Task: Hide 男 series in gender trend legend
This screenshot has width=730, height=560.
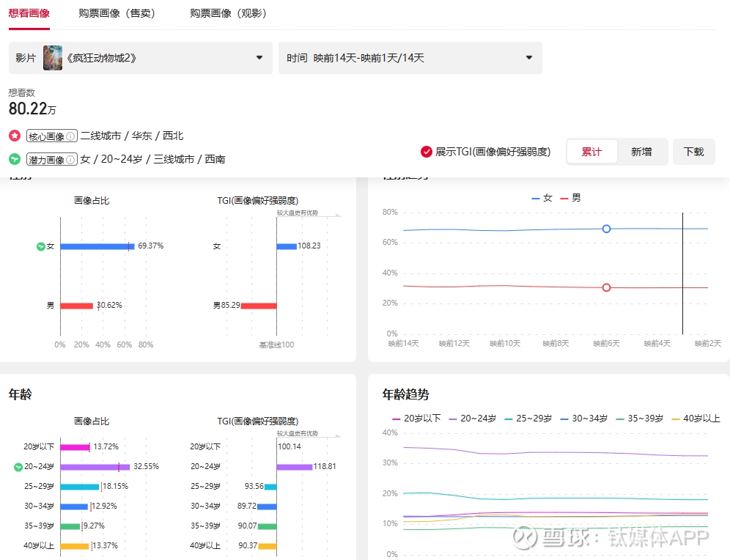Action: pyautogui.click(x=570, y=198)
